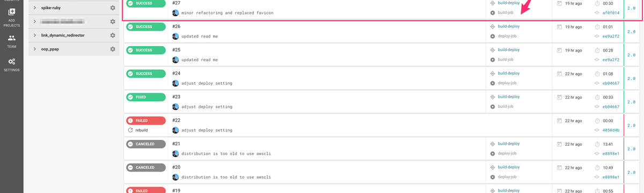Open settings gear for spike-ruby project
The image size is (644, 193).
click(x=113, y=8)
